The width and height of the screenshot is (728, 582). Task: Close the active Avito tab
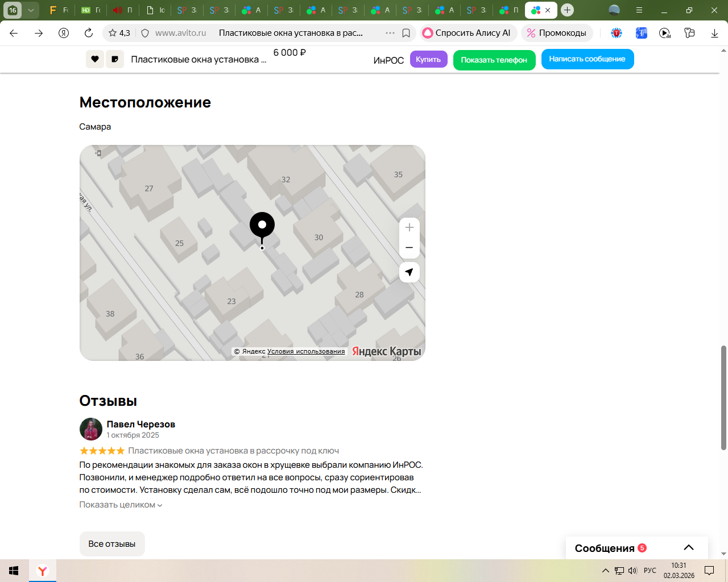[x=548, y=10]
